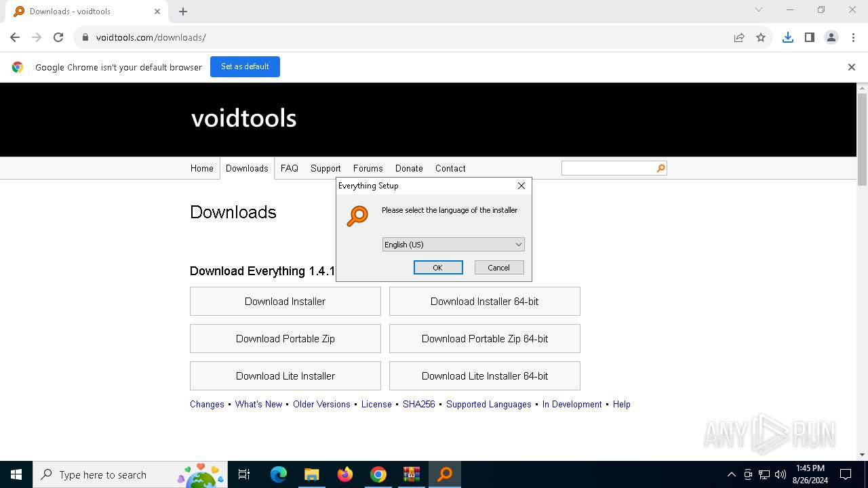Viewport: 868px width, 488px height.
Task: Click the address bar URL
Action: click(x=151, y=37)
